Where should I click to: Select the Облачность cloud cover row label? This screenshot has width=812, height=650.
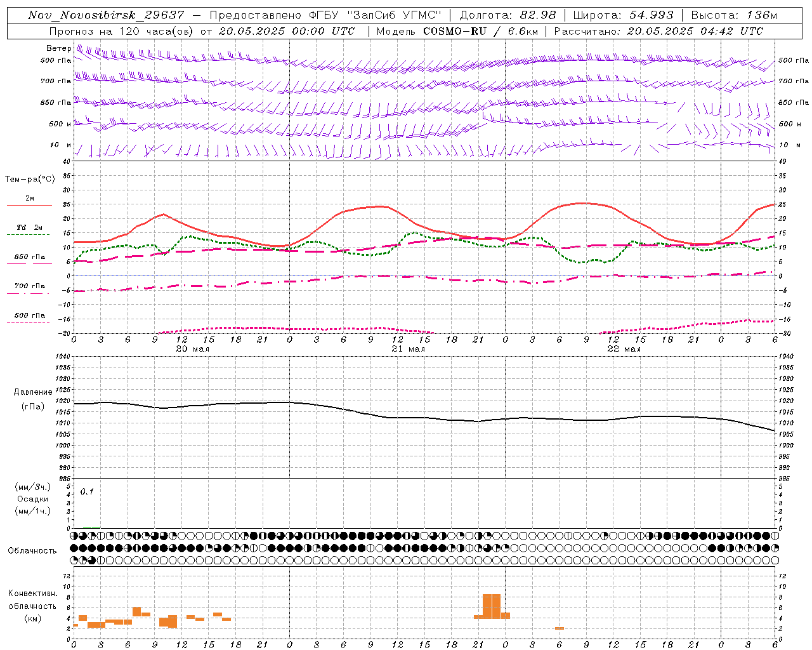pyautogui.click(x=32, y=550)
